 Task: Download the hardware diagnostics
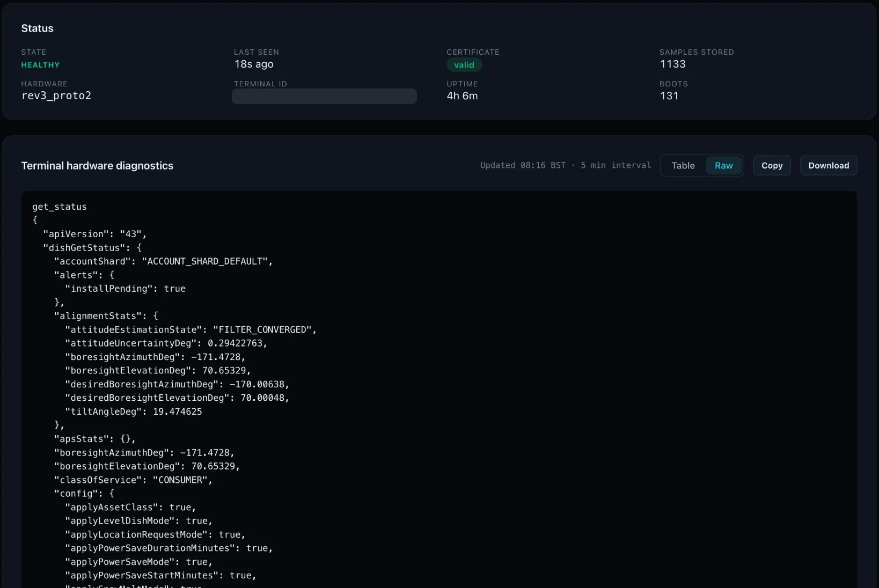(x=829, y=166)
